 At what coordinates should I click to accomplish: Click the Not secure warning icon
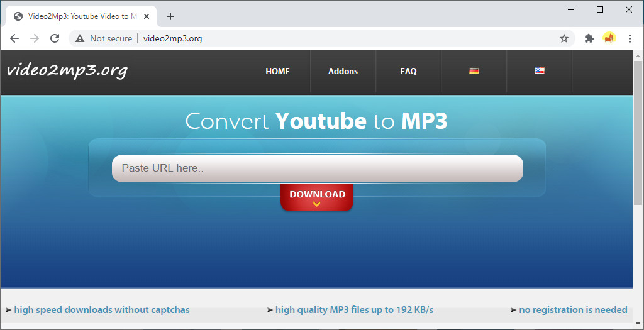click(x=80, y=38)
